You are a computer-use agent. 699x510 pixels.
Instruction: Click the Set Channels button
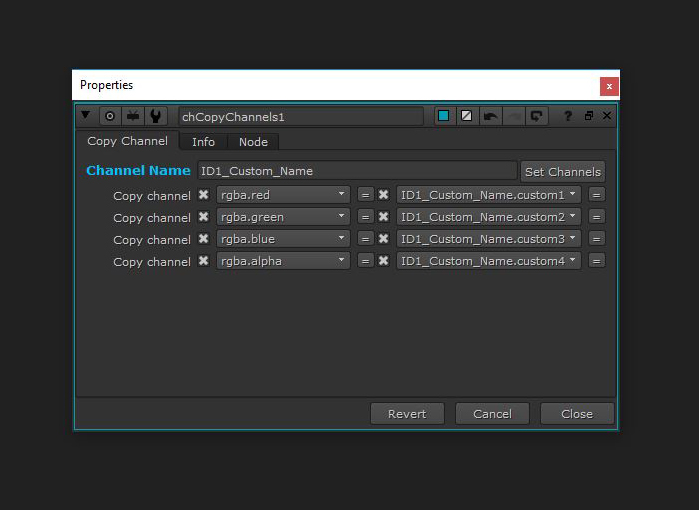563,171
